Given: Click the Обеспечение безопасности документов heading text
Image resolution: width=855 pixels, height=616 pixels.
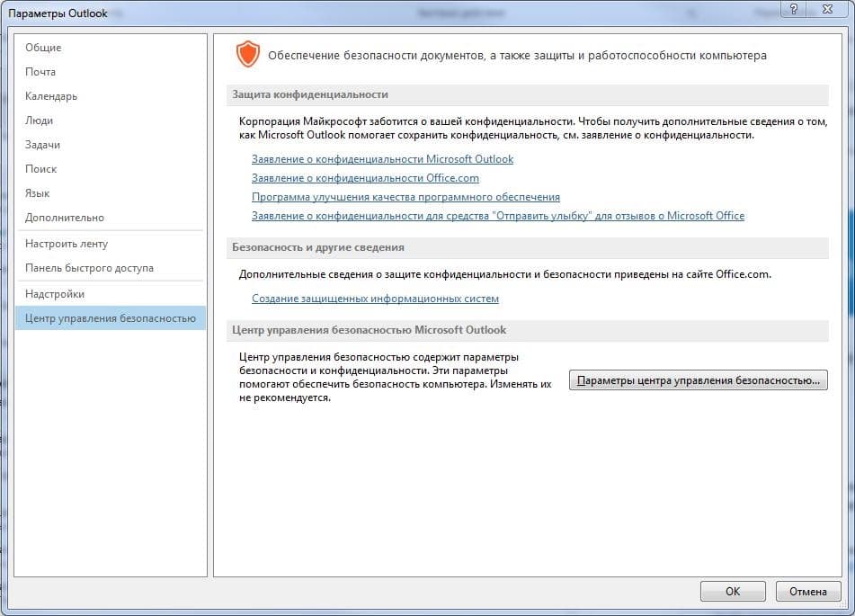Looking at the screenshot, I should point(517,55).
